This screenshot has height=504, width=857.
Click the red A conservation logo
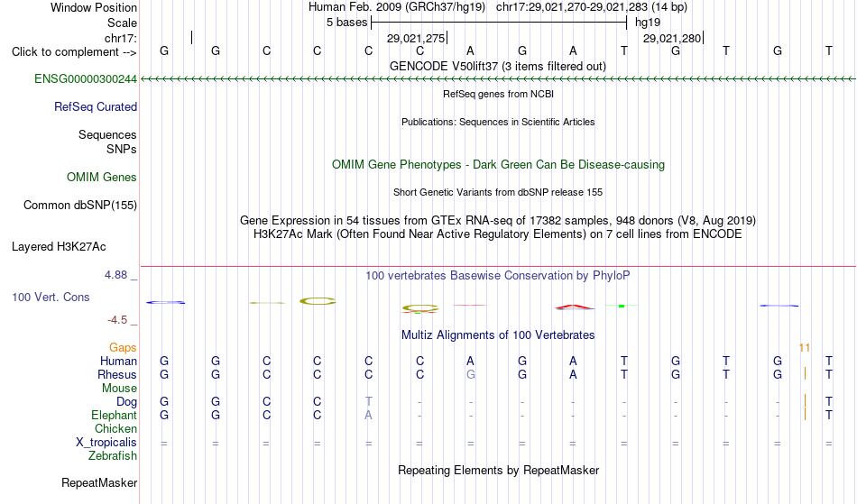(574, 307)
